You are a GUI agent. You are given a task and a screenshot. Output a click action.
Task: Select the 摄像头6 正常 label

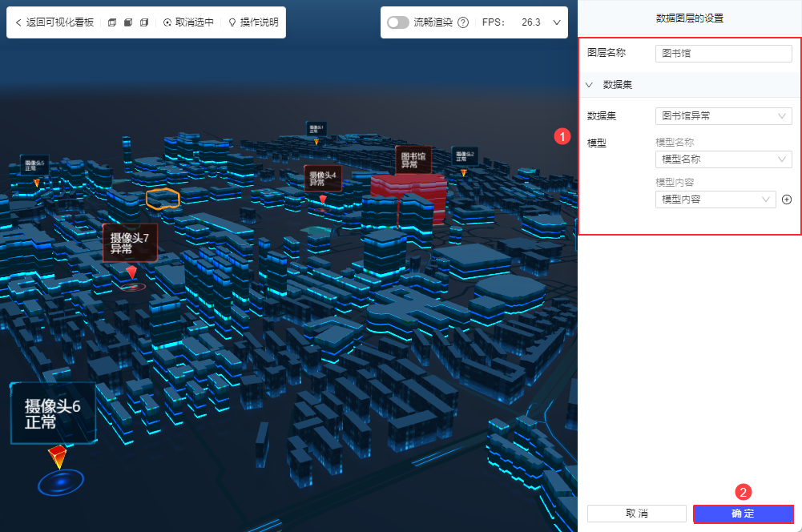pyautogui.click(x=53, y=413)
